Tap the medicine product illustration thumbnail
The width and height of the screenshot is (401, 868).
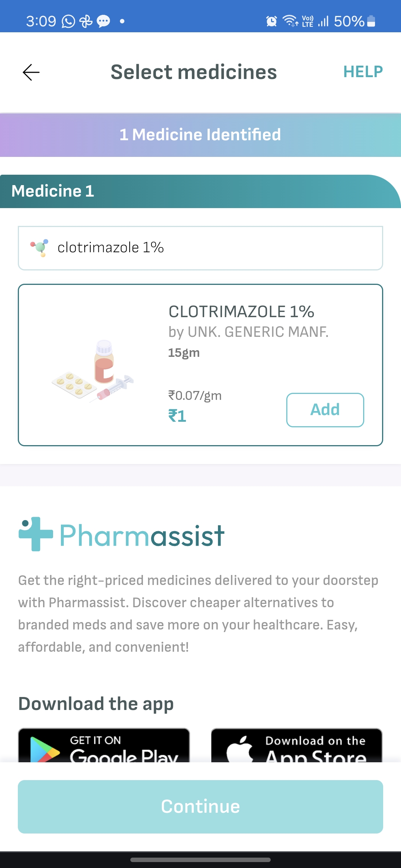pyautogui.click(x=93, y=371)
